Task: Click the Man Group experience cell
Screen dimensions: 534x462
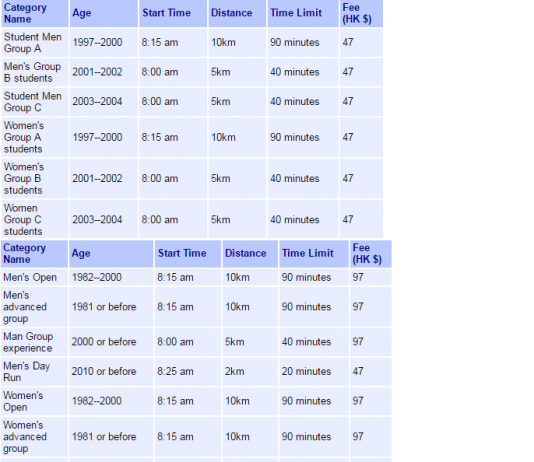Action: point(34,342)
